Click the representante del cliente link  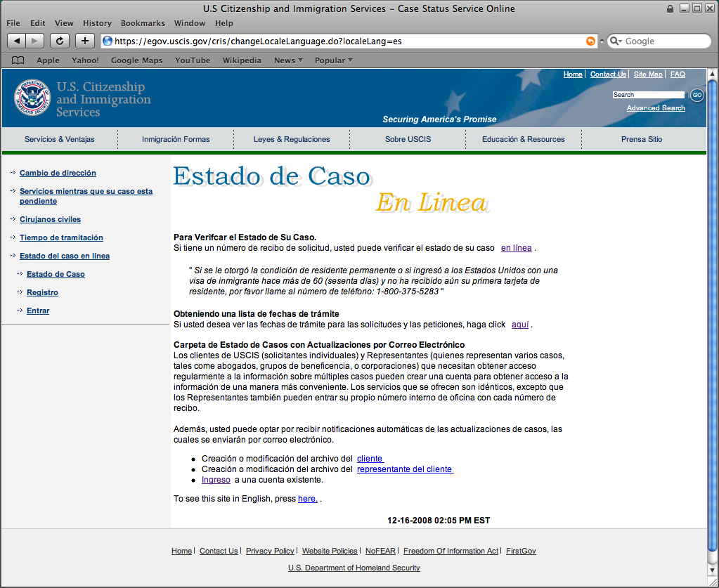pyautogui.click(x=405, y=469)
